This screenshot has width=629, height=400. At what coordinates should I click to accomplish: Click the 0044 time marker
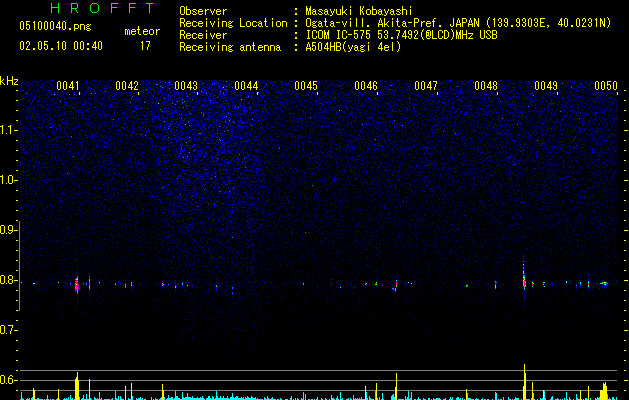pyautogui.click(x=246, y=86)
